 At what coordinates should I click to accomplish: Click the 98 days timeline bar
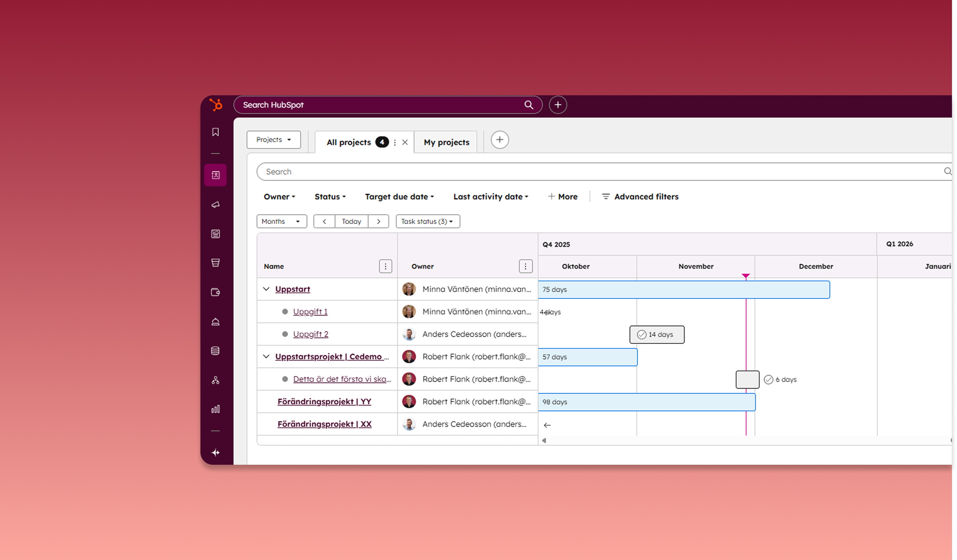pos(647,402)
